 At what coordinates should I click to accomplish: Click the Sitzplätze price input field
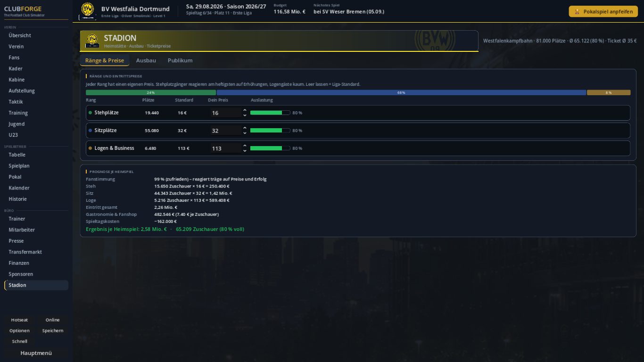[x=226, y=131]
